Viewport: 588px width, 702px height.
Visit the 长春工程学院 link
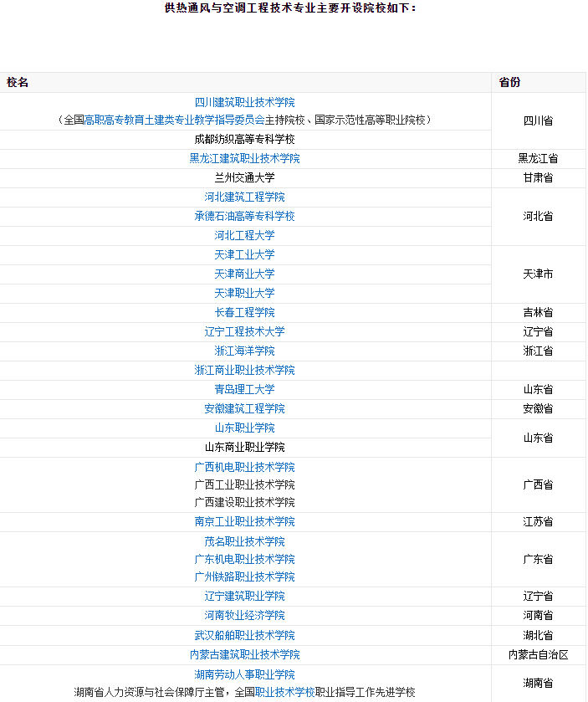[x=244, y=312]
